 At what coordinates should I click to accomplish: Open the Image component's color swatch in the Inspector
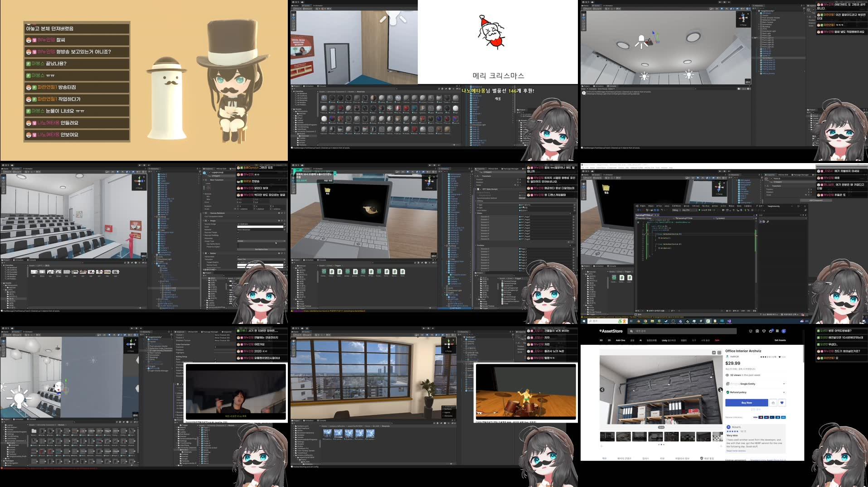coord(260,227)
